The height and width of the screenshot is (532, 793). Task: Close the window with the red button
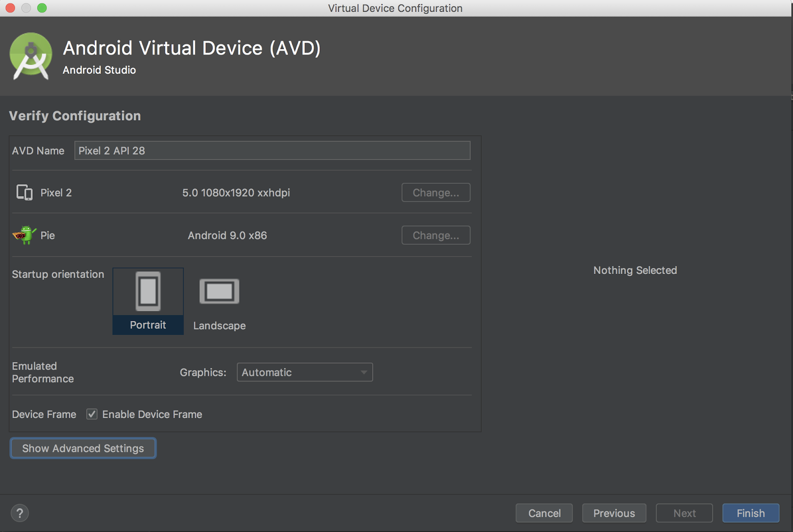pos(10,8)
